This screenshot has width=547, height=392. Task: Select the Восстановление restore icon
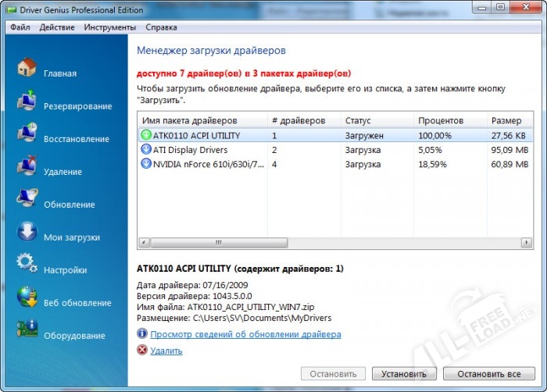27,134
